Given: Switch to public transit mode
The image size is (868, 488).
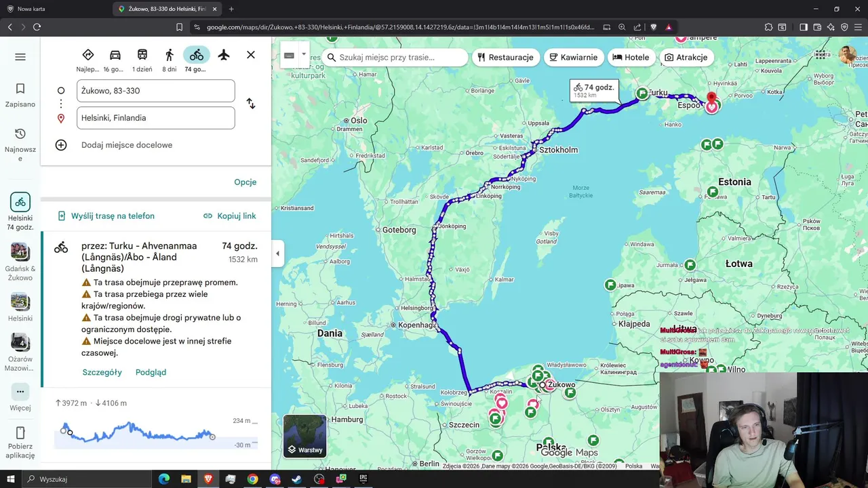Looking at the screenshot, I should point(142,60).
